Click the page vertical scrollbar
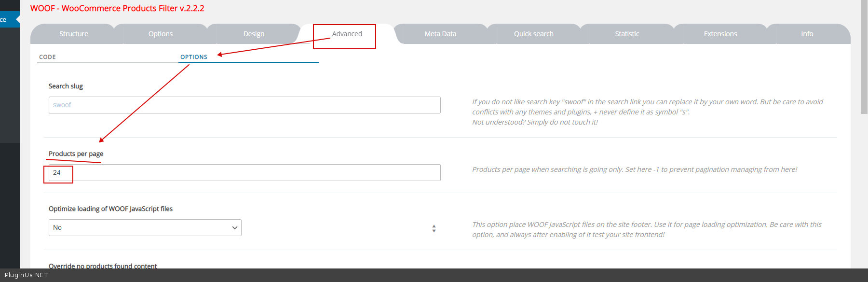Screen dimensions: 868x282 [x=864, y=57]
